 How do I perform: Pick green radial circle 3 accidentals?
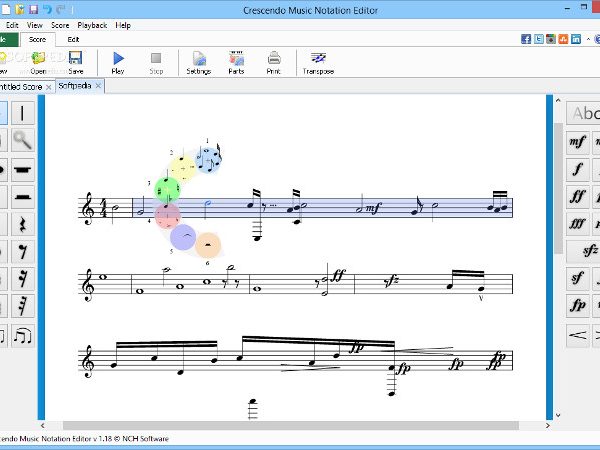(x=167, y=189)
